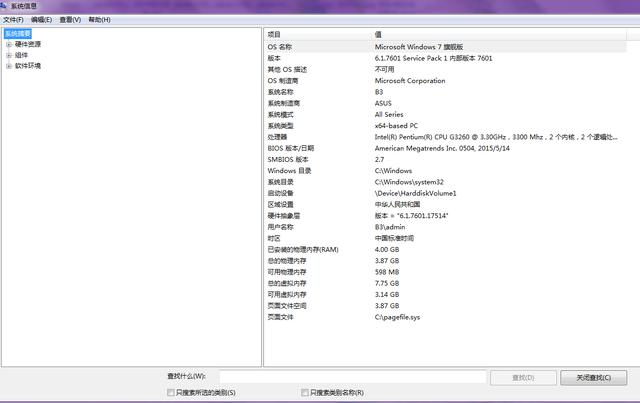The width and height of the screenshot is (640, 403).
Task: Select the 6.1.7601 Service Pack 1 value
Action: pyautogui.click(x=433, y=58)
